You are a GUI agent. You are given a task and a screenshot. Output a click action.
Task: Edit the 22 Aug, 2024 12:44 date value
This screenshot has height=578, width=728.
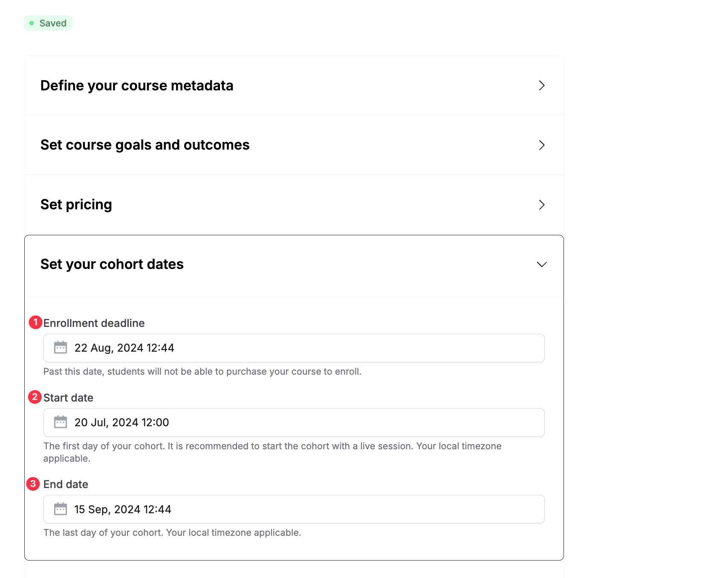(x=124, y=348)
